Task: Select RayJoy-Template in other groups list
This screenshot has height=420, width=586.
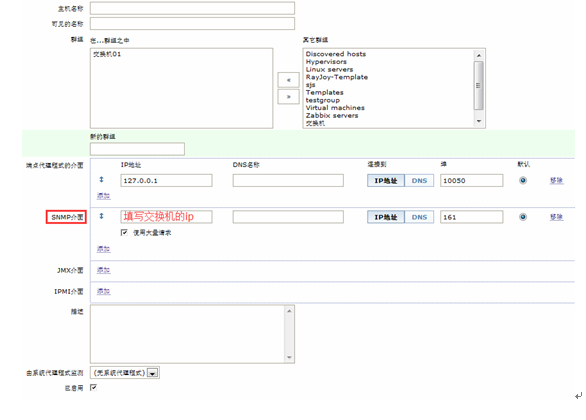Action: pos(336,77)
